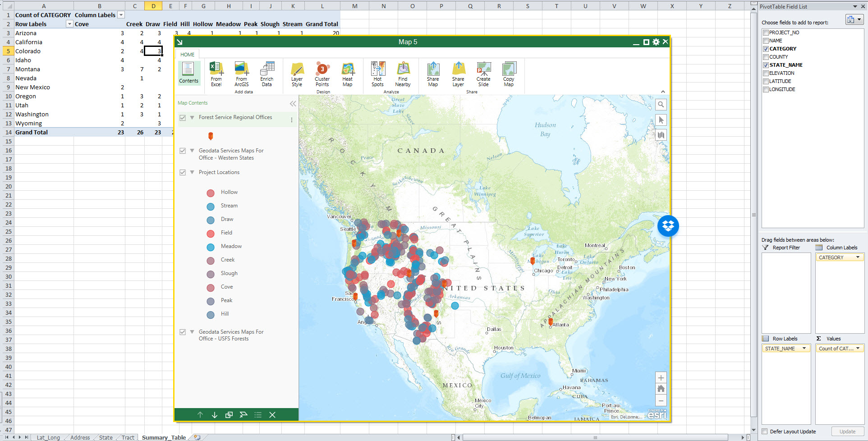Zoom out on the map
868x441 pixels.
(x=661, y=400)
